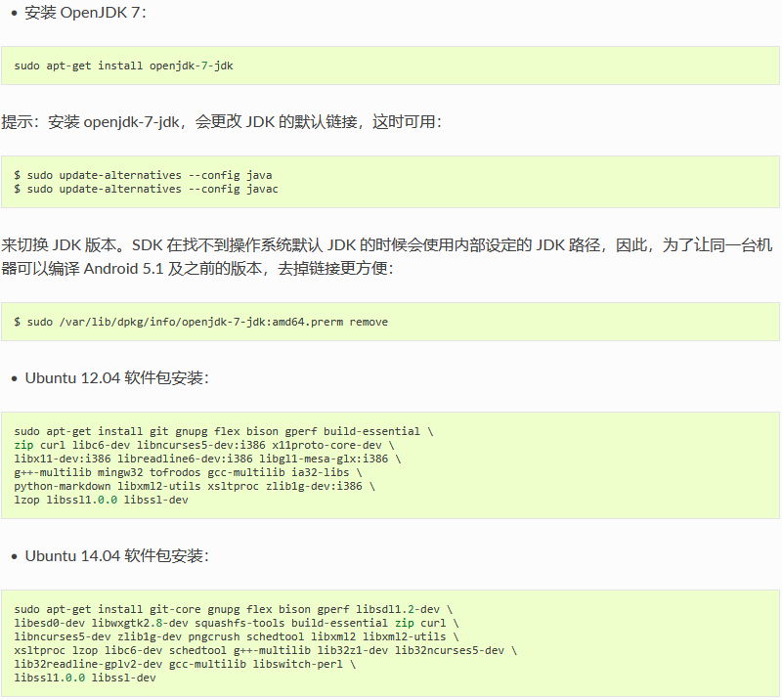Click code line starting 'libncurses5-dev zlib1g-dev pngcrush'
The width and height of the screenshot is (782, 700).
click(237, 636)
